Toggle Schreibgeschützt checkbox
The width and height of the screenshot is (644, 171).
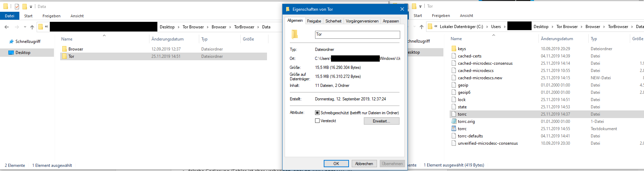point(317,113)
